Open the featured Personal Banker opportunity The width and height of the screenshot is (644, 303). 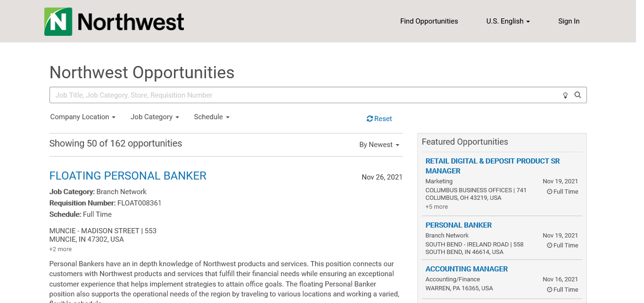[458, 225]
